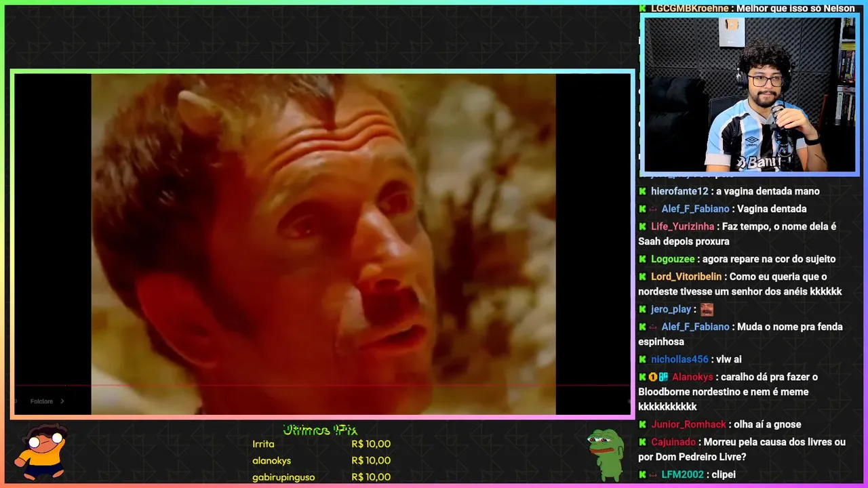
Task: Click the Kick badge beside nichollas456
Action: point(642,360)
